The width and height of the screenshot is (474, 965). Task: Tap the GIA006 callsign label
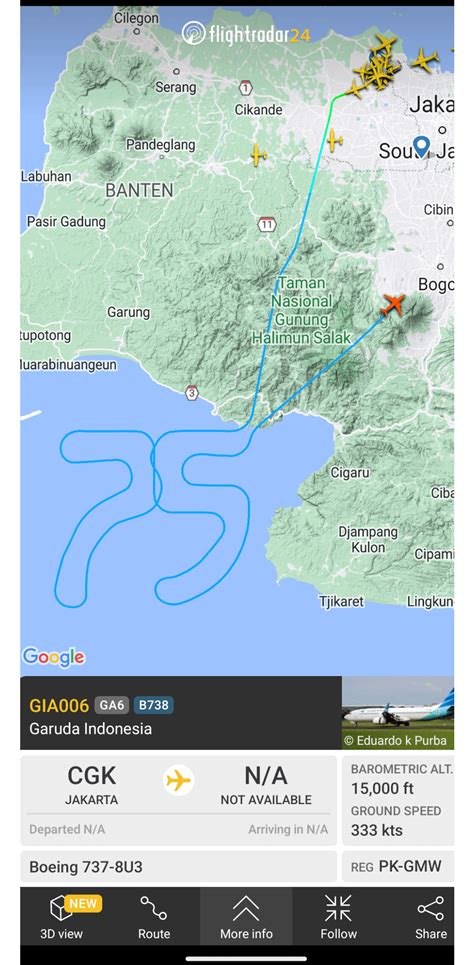tap(59, 705)
